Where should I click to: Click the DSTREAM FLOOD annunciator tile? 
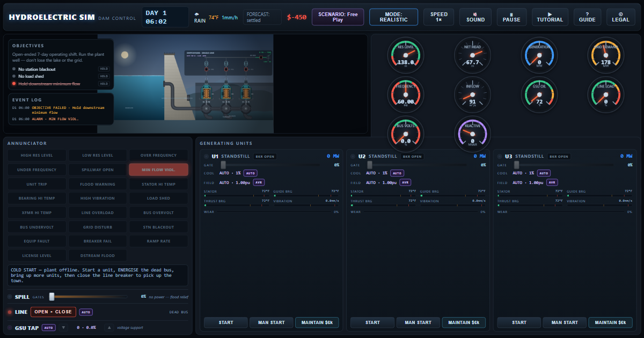98,255
